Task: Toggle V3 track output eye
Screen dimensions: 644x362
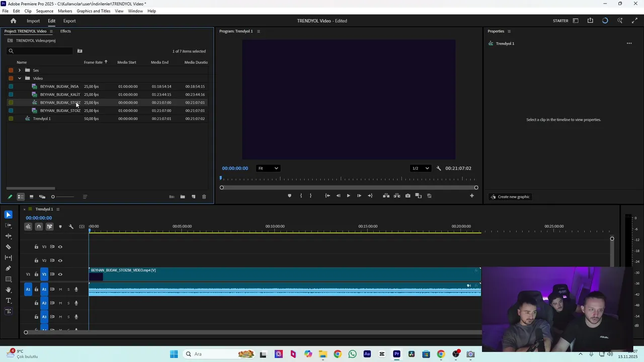Action: pyautogui.click(x=60, y=247)
